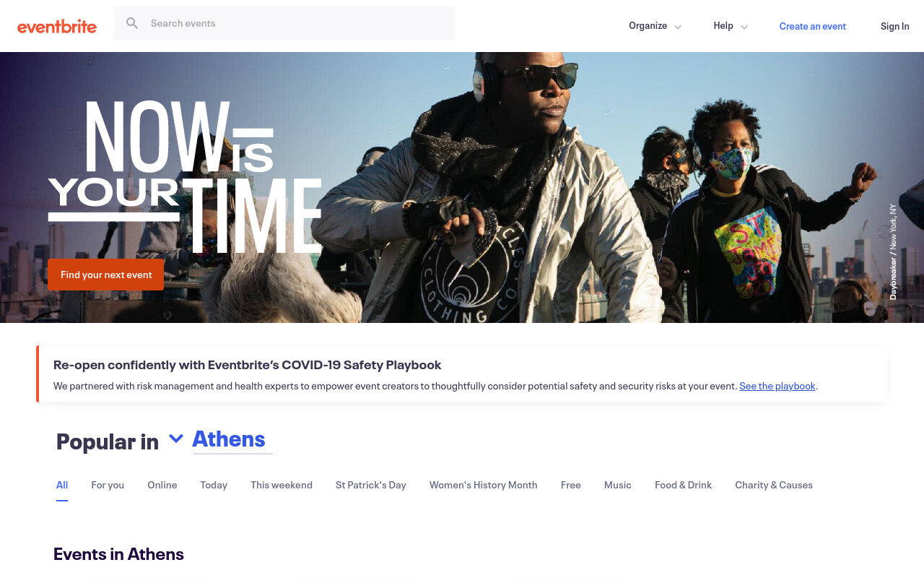924x578 pixels.
Task: Expand the Organize dropdown menu
Action: [x=655, y=26]
